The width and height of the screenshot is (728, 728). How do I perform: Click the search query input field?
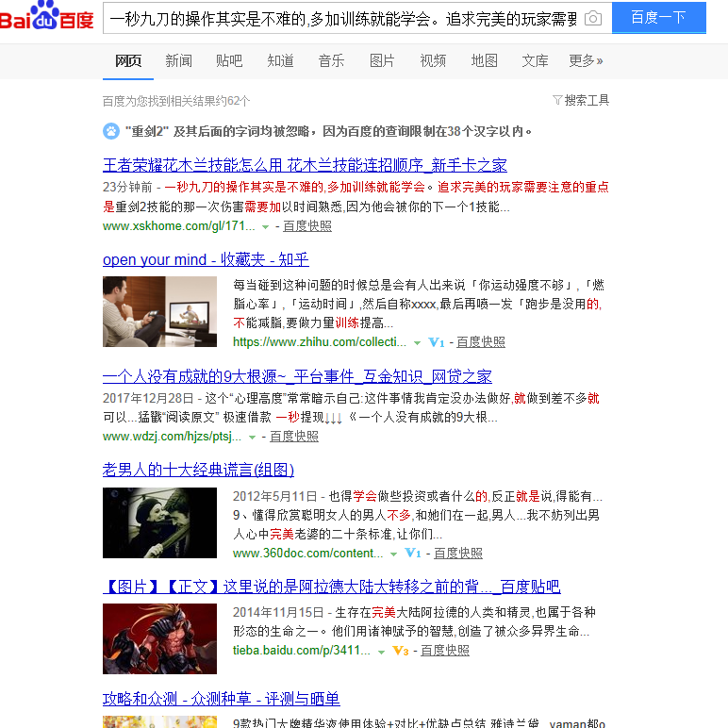click(x=343, y=19)
